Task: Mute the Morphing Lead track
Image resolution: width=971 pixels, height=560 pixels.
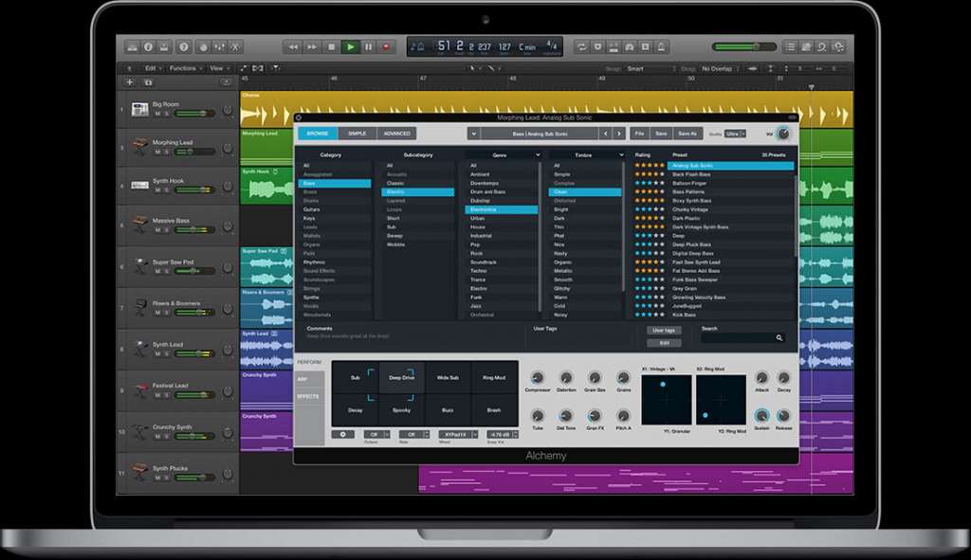Action: pyautogui.click(x=157, y=151)
